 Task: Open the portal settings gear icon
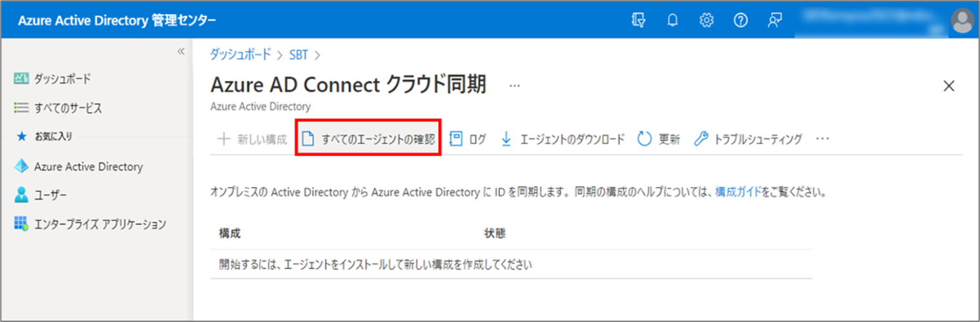tap(706, 20)
